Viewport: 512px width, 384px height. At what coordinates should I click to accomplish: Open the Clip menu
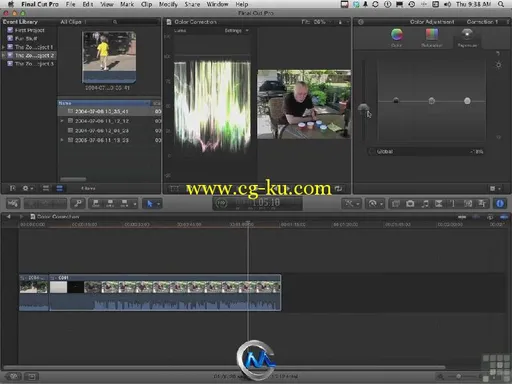146,4
